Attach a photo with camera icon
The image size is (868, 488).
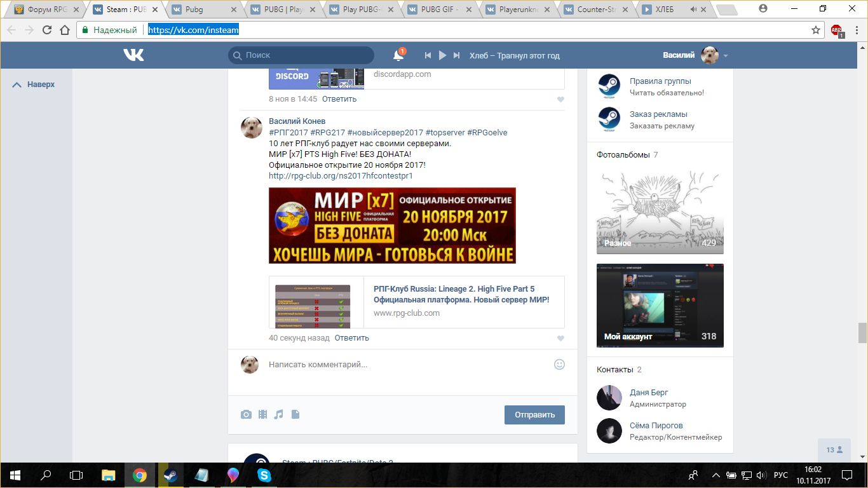[x=246, y=415]
